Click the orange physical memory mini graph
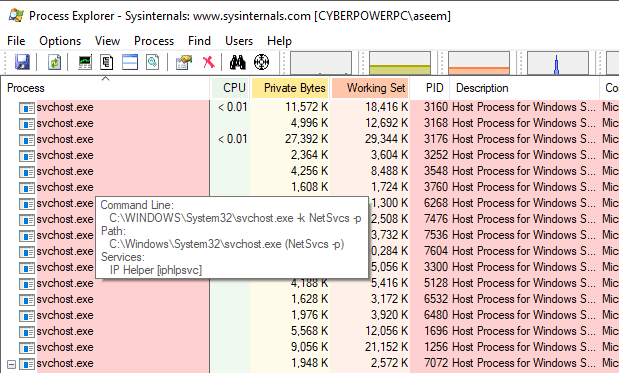 pos(479,63)
